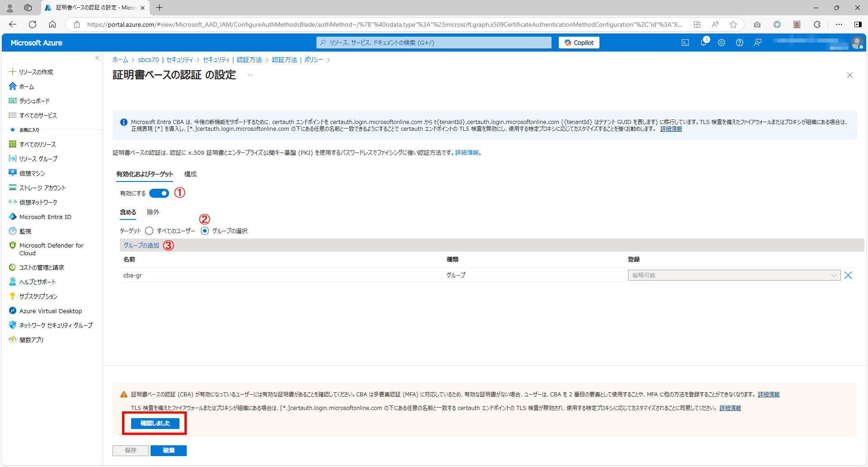The height and width of the screenshot is (467, 868).
Task: Click the 関数アプリ lightning icon
Action: tap(13, 339)
